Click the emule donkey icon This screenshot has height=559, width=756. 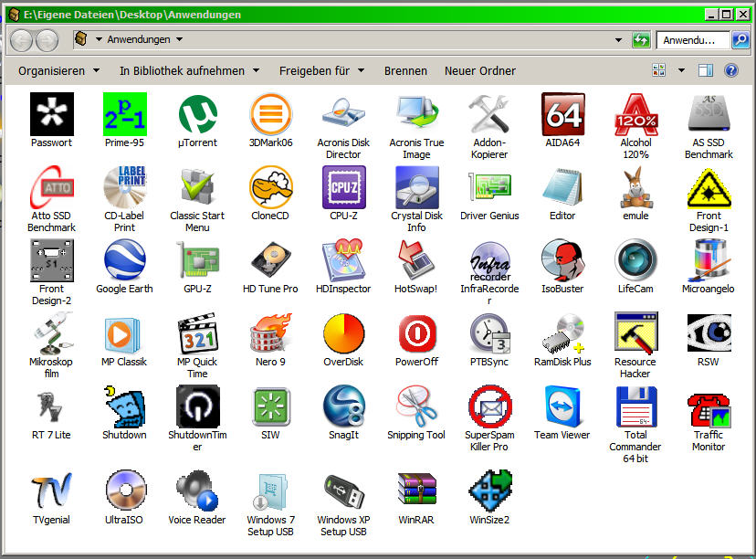(x=636, y=187)
